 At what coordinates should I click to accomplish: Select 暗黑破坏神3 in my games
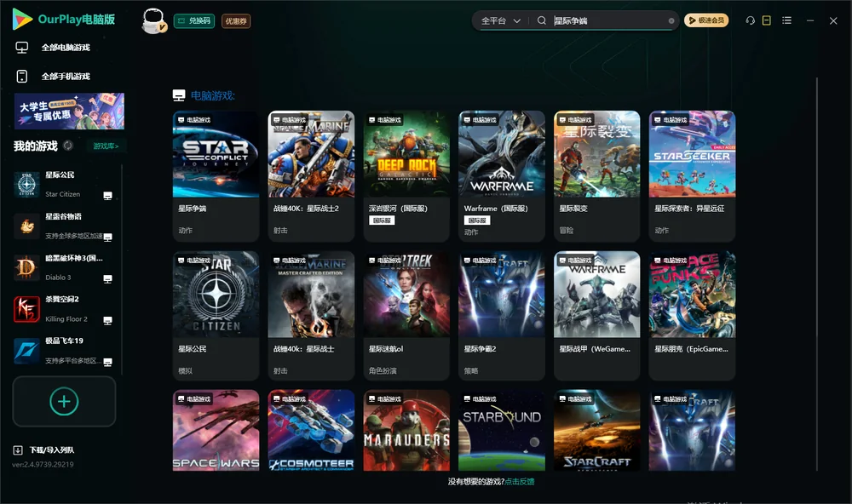click(63, 267)
